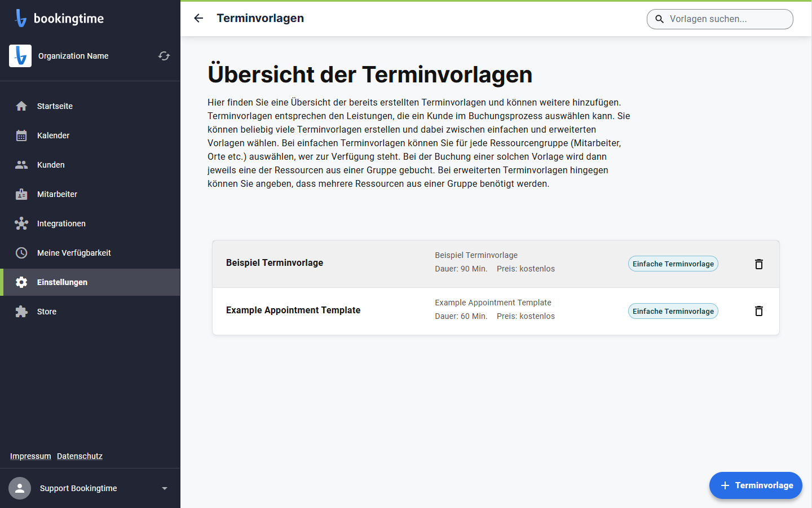Click the Kunden people icon
The width and height of the screenshot is (812, 508).
click(21, 165)
